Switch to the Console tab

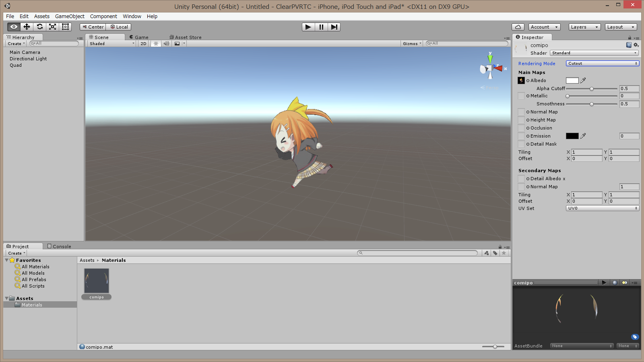click(x=59, y=246)
